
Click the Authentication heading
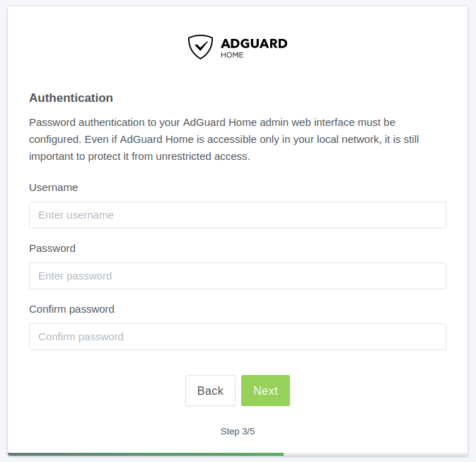71,98
